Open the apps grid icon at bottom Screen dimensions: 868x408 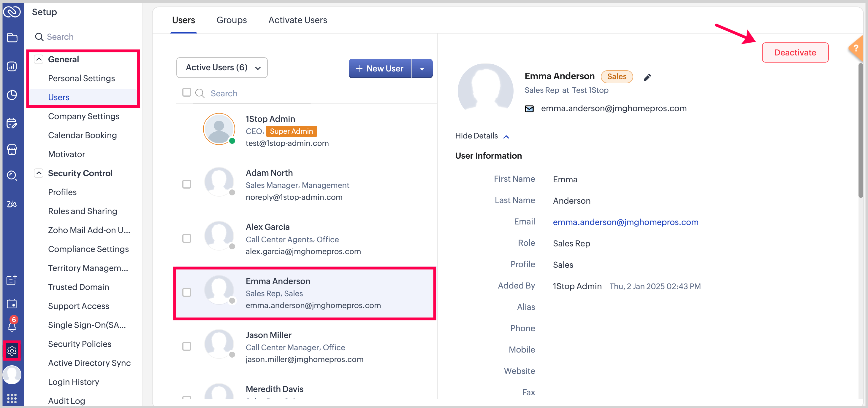[12, 398]
